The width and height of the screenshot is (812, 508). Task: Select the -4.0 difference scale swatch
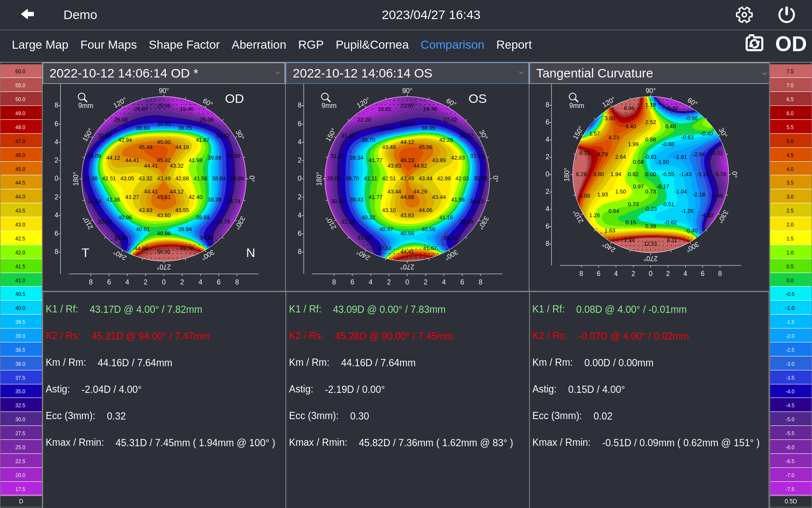[x=790, y=392]
